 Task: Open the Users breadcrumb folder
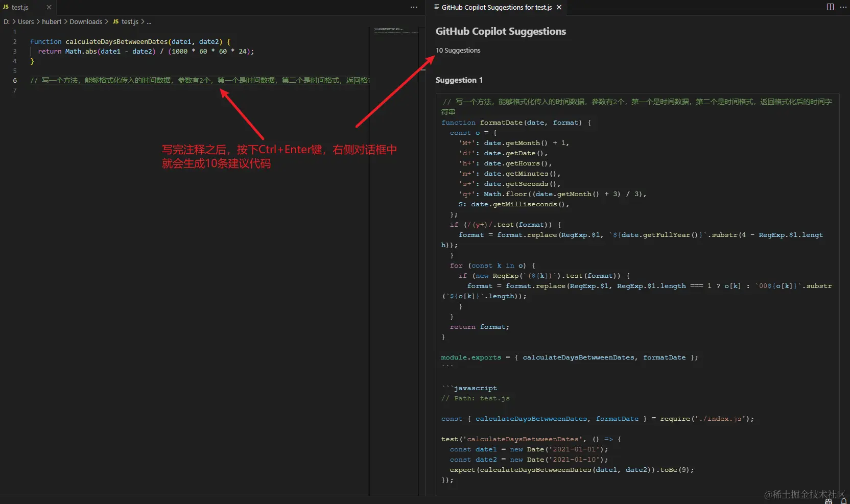26,21
